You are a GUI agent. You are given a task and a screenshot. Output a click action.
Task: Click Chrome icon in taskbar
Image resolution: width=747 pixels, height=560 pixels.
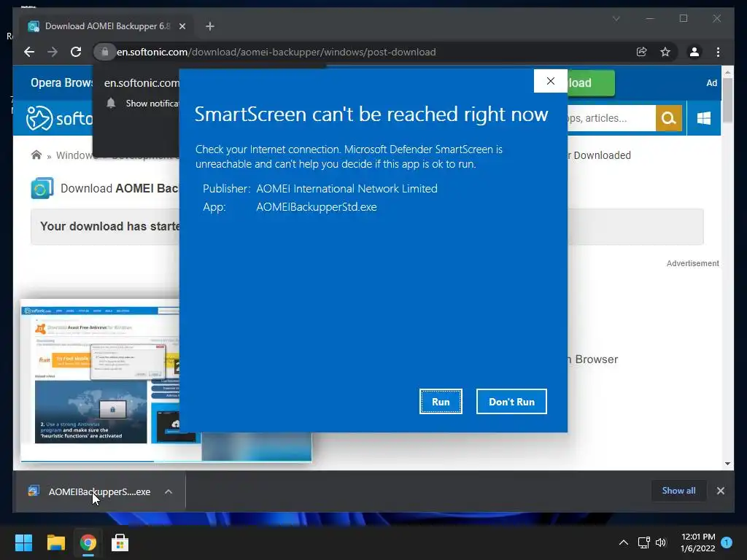pyautogui.click(x=88, y=542)
